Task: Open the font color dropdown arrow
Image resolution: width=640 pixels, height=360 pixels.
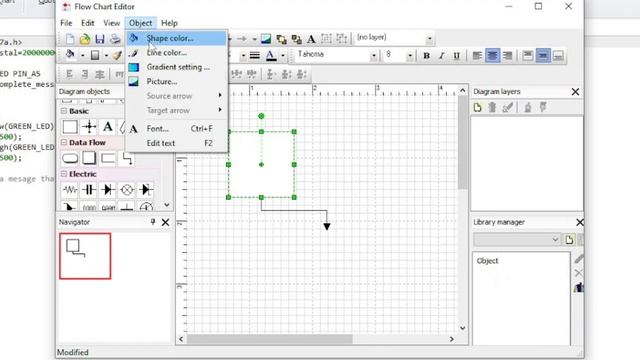Action: pos(283,56)
